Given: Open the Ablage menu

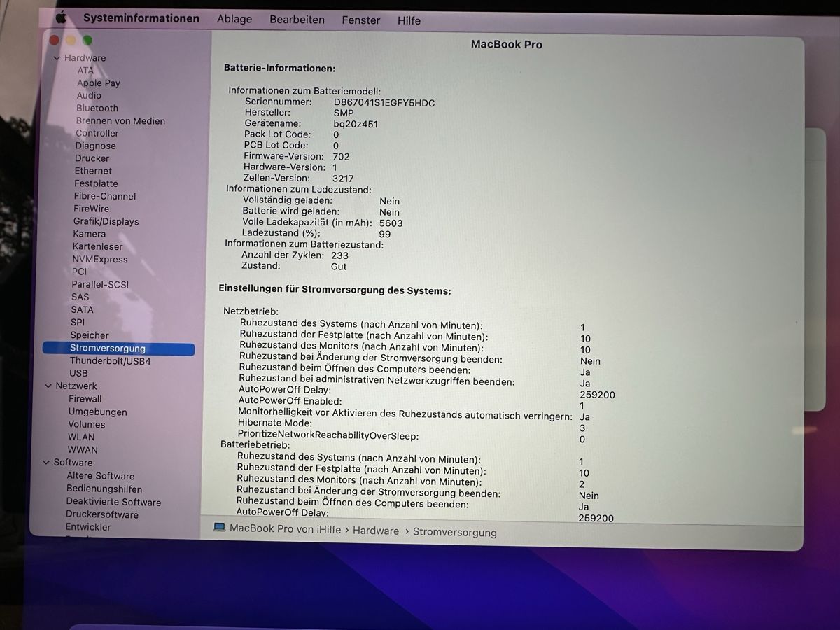Looking at the screenshot, I should tap(234, 19).
